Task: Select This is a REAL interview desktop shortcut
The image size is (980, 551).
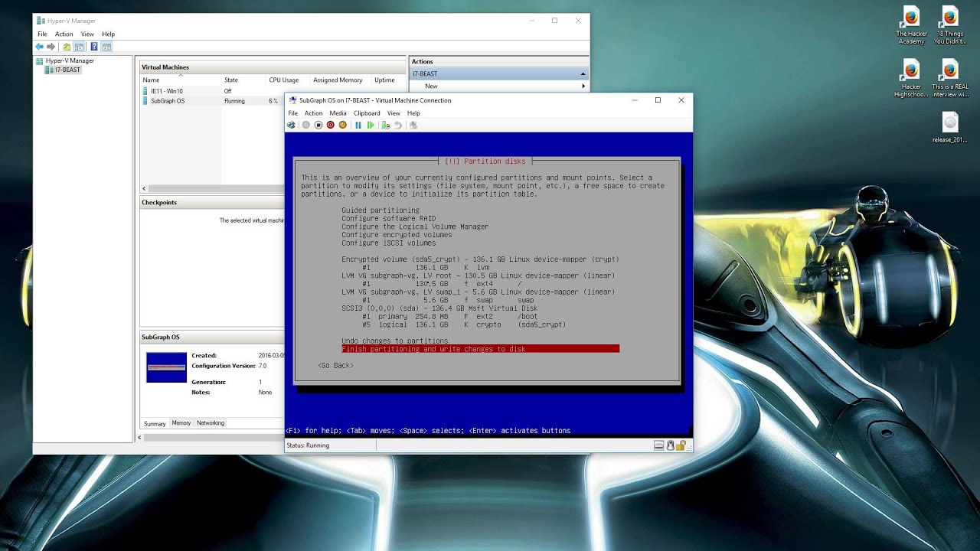Action: (x=950, y=79)
